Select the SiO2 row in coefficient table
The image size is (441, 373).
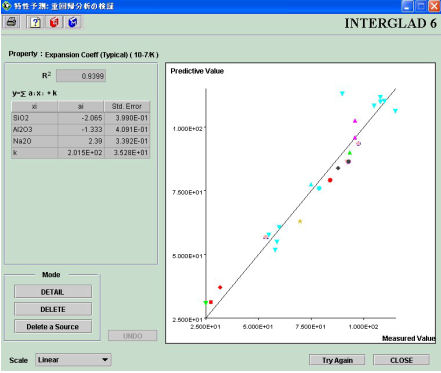click(x=80, y=118)
